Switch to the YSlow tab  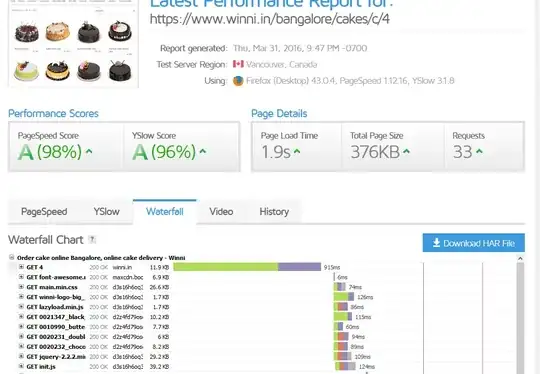click(106, 211)
